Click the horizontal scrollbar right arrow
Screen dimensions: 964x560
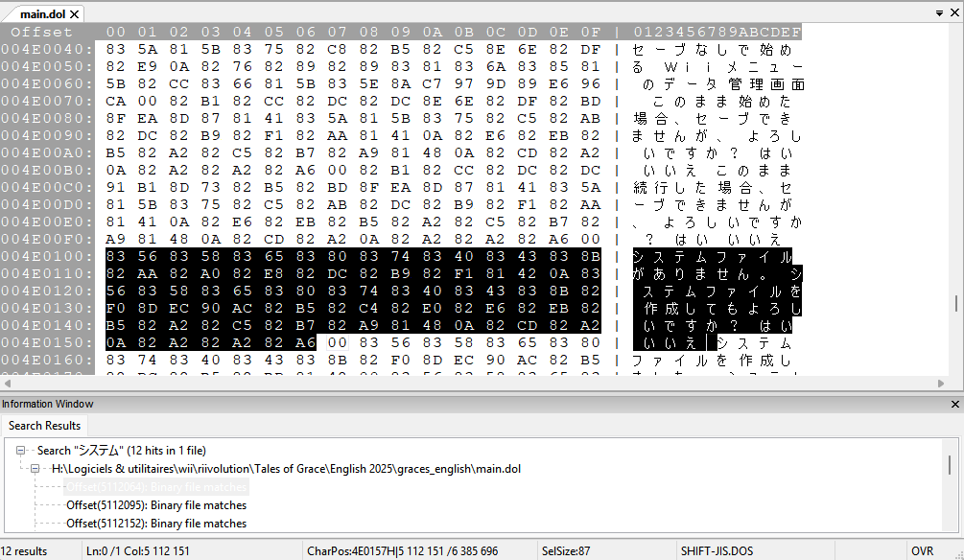pyautogui.click(x=941, y=383)
